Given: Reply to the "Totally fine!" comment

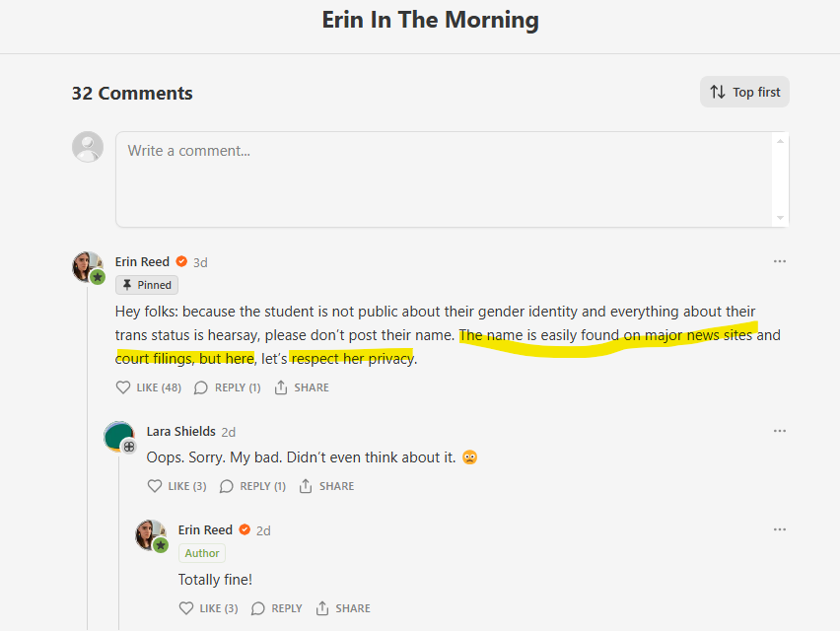Looking at the screenshot, I should (276, 608).
